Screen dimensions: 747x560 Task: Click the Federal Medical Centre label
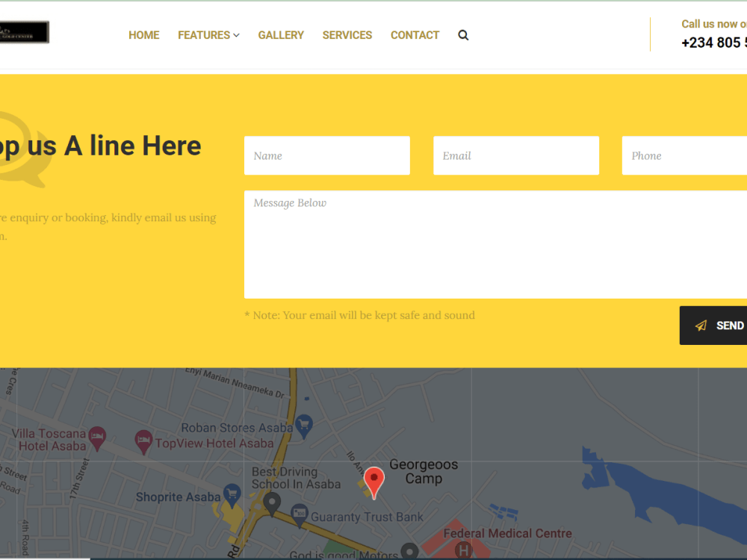click(507, 533)
